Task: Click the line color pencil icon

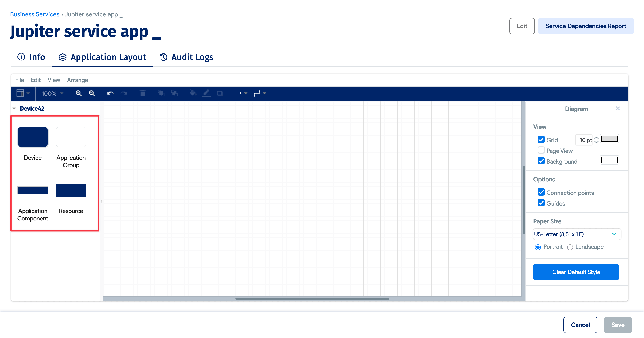Action: coord(206,93)
